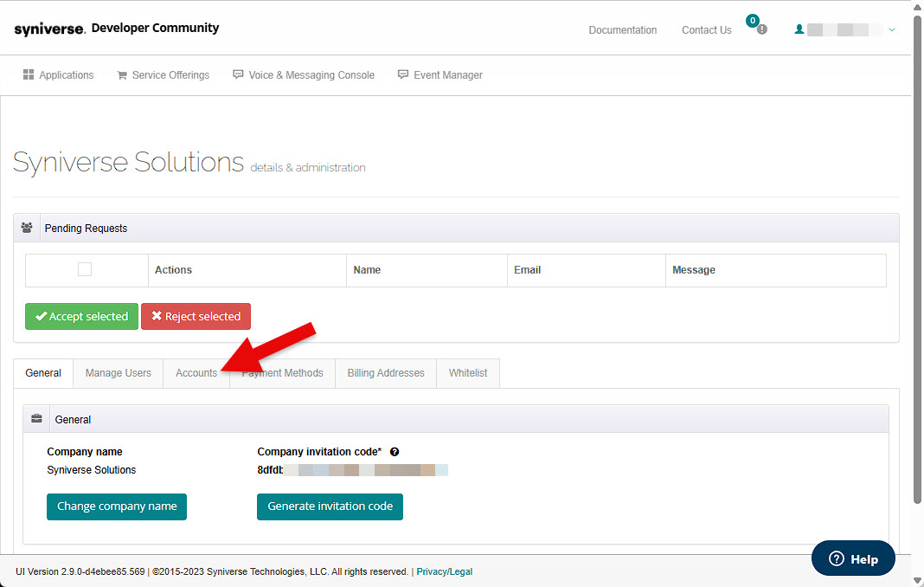Open the Privacy/Legal footer link
Screen dimensions: 924x587
pyautogui.click(x=445, y=571)
